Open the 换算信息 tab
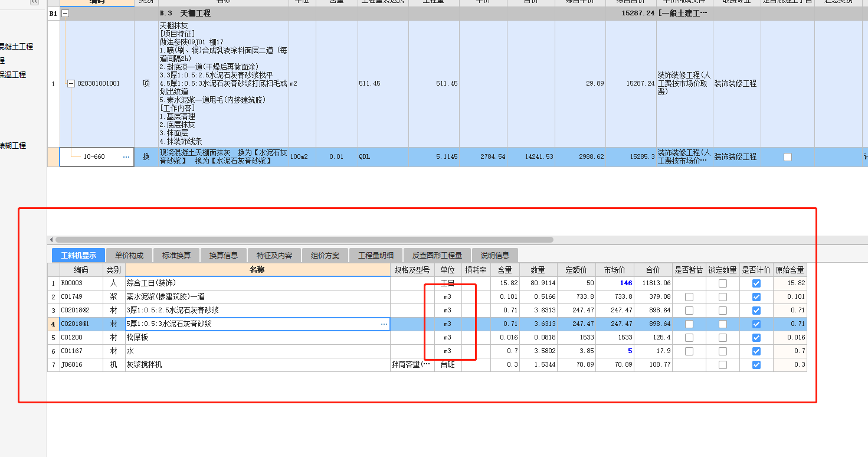This screenshot has width=868, height=457. [224, 256]
